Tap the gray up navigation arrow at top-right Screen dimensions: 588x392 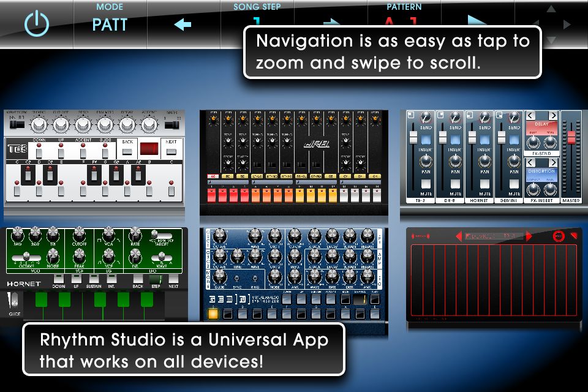pos(551,9)
